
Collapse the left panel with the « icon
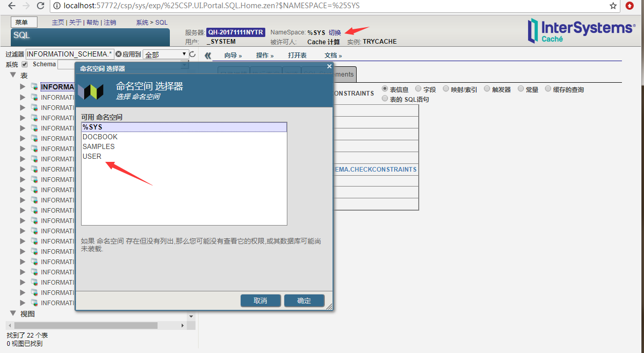pyautogui.click(x=208, y=55)
